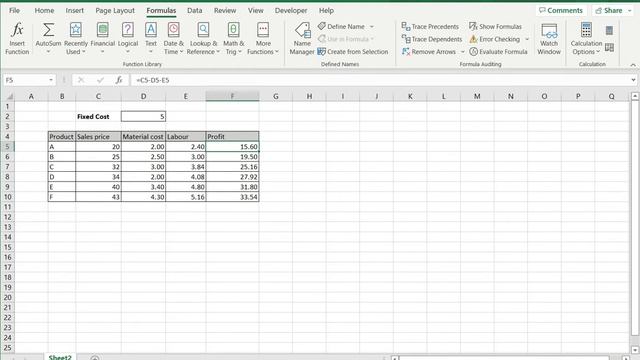640x360 pixels.
Task: Open Text functions list
Action: 151,38
